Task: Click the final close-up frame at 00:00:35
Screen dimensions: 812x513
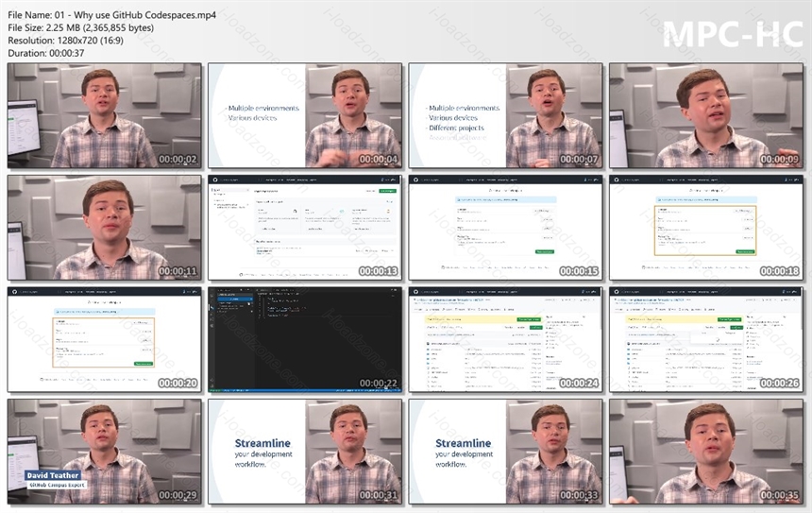Action: 706,452
